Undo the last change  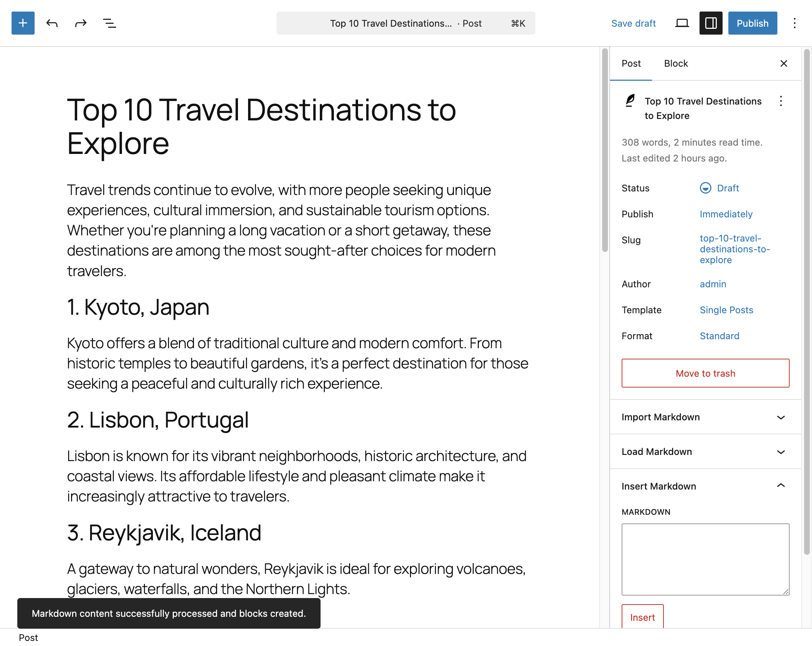pos(52,23)
